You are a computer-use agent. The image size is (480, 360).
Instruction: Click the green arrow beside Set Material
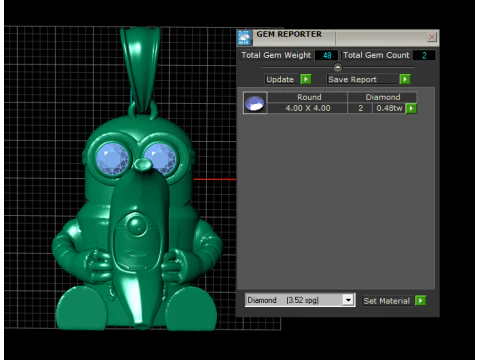[420, 301]
